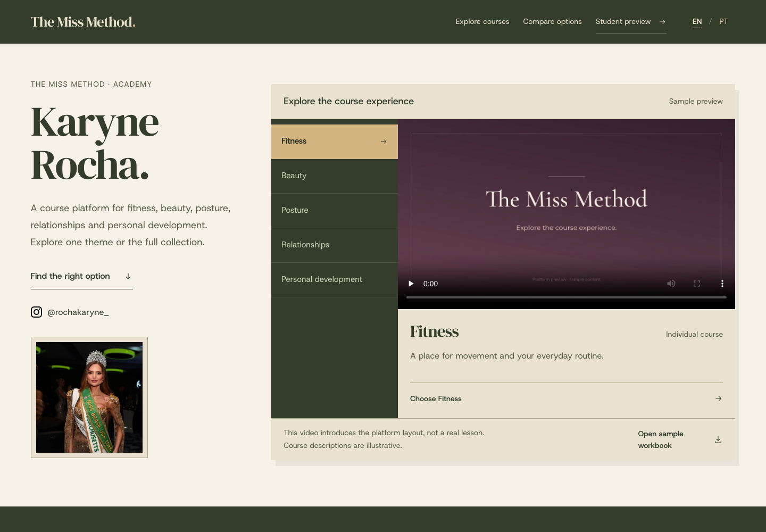This screenshot has height=532, width=766.
Task: Open the Student preview link
Action: click(x=631, y=22)
